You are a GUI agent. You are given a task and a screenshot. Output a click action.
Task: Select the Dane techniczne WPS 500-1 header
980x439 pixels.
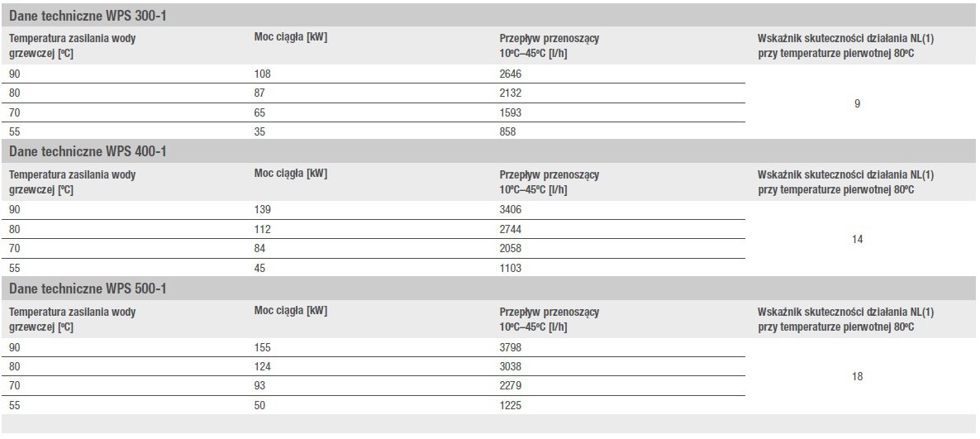pos(88,289)
